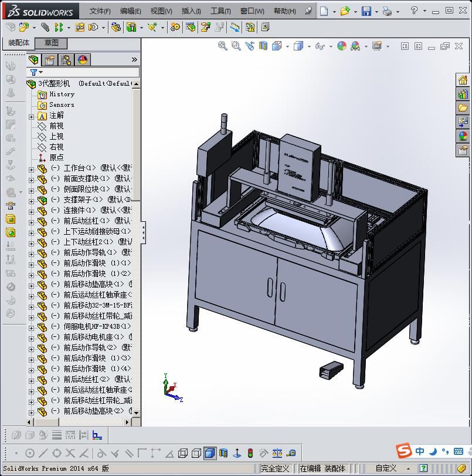This screenshot has width=472, height=476.
Task: Click the Measure tape icon in bottom toolbar
Action: click(291, 453)
